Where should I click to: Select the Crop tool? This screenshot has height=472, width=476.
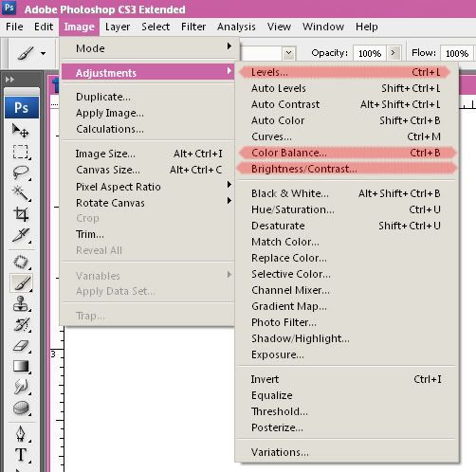(x=21, y=214)
